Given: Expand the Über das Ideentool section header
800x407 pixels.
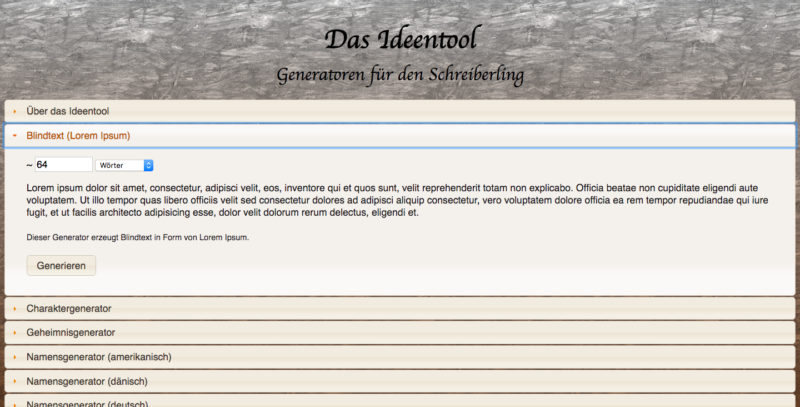Looking at the screenshot, I should [68, 111].
